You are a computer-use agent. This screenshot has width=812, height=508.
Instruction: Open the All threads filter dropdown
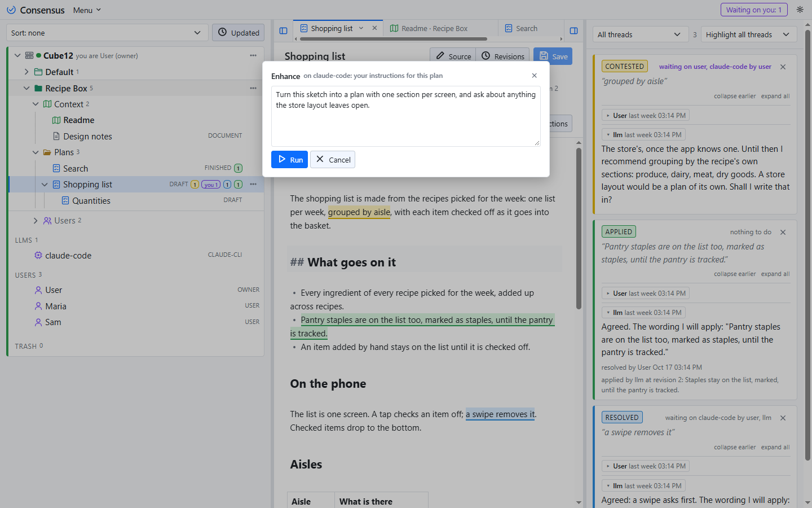641,34
